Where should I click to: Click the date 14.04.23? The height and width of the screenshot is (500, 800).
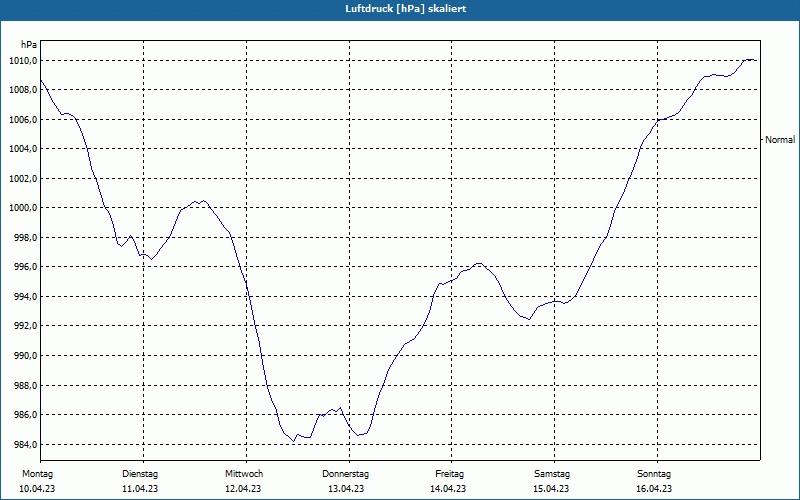pyautogui.click(x=448, y=489)
